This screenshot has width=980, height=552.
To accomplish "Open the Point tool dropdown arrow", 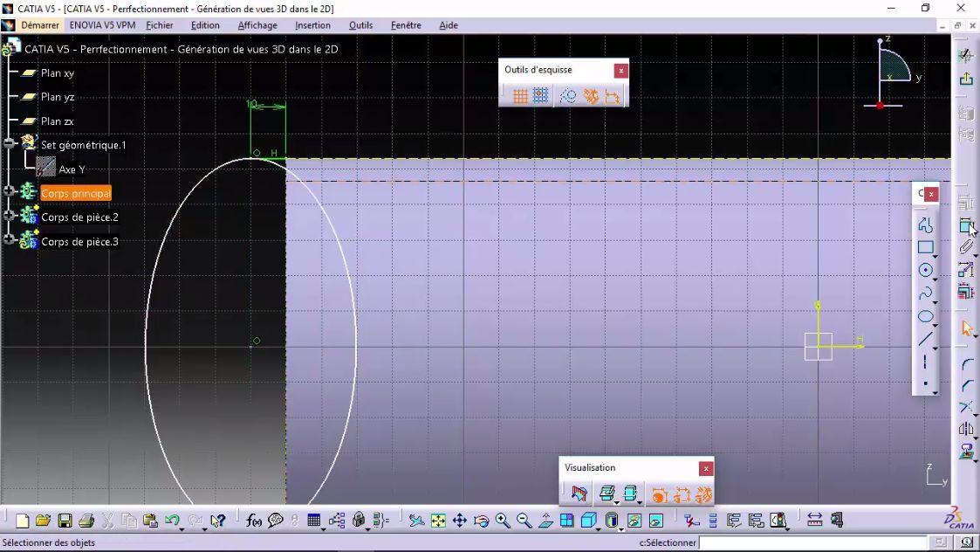I will [935, 393].
